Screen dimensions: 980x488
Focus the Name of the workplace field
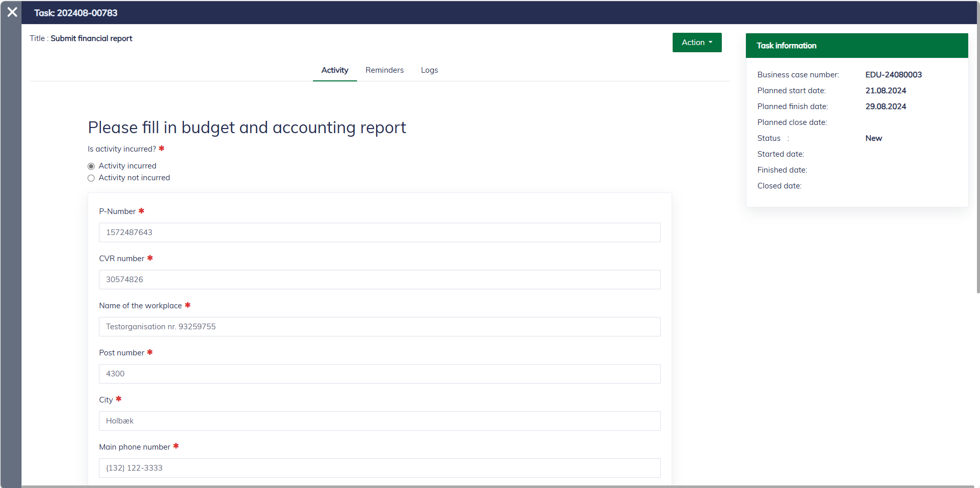point(379,327)
